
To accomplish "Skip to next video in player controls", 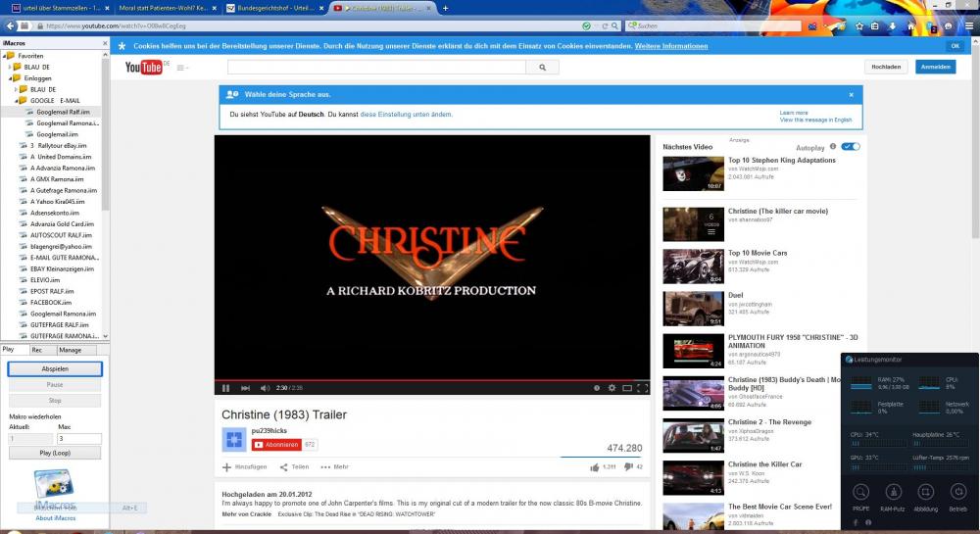I will (x=246, y=388).
